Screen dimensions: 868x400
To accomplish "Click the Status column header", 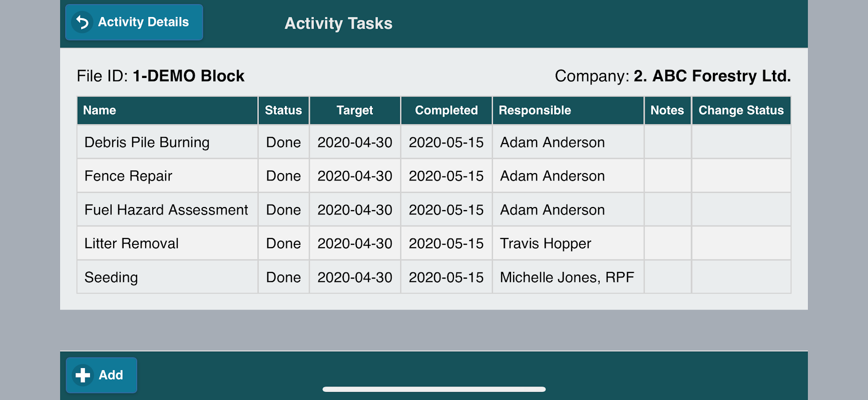I will pos(283,110).
